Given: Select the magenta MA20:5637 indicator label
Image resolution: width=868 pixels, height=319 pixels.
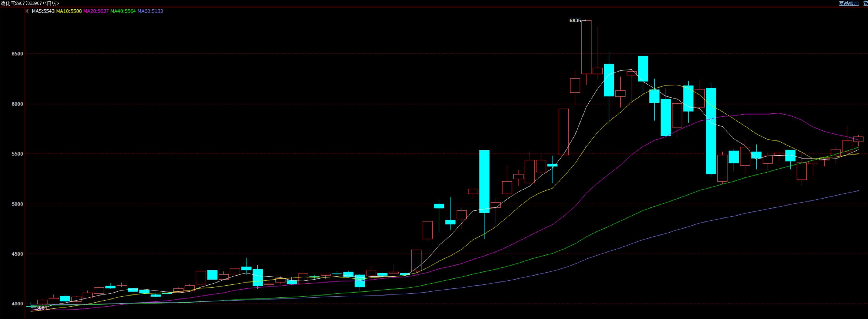Looking at the screenshot, I should click(96, 11).
